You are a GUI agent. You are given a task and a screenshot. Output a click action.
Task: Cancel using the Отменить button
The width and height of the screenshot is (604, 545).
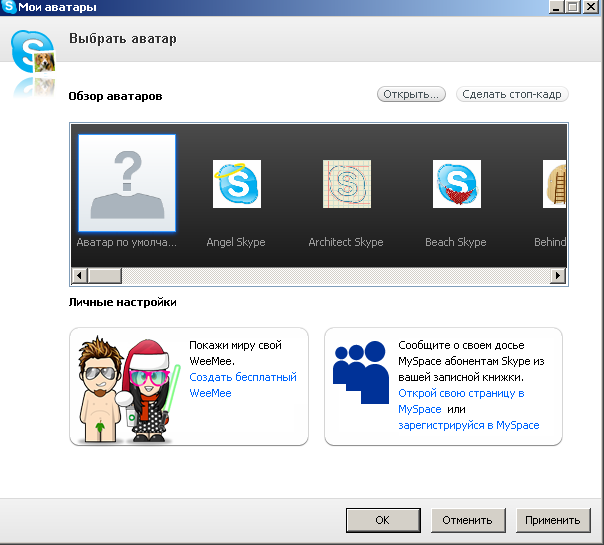click(x=468, y=520)
